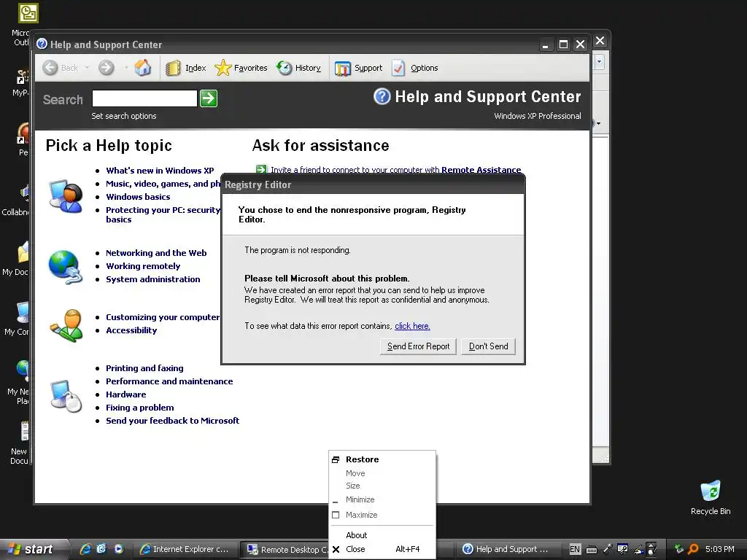This screenshot has height=560, width=747.
Task: Expand the Back button history dropdown arrow
Action: click(87, 68)
